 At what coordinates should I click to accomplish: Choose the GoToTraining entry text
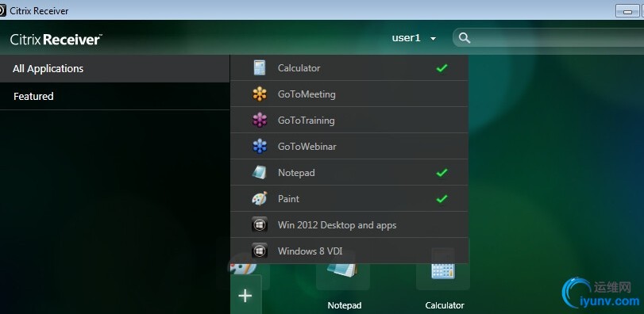[307, 121]
